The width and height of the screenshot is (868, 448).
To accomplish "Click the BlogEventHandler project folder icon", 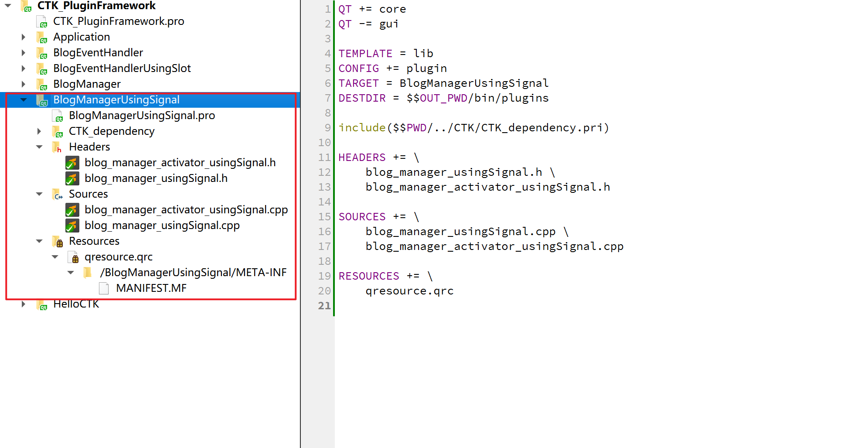I will click(42, 53).
